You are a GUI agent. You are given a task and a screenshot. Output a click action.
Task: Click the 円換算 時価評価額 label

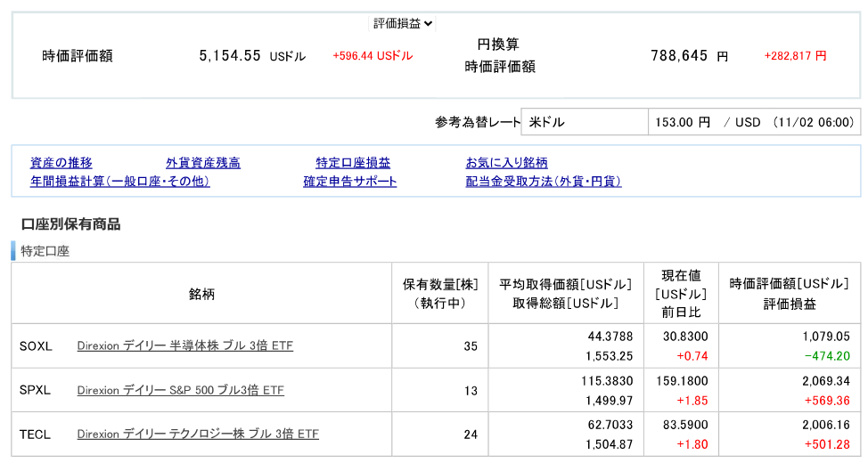point(499,55)
